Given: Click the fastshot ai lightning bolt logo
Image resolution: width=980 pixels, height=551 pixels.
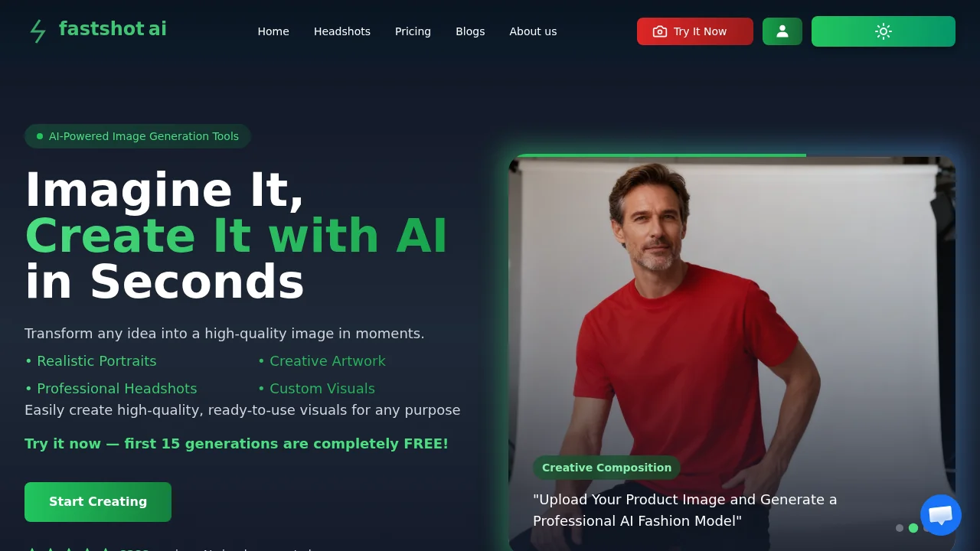Looking at the screenshot, I should tap(38, 31).
